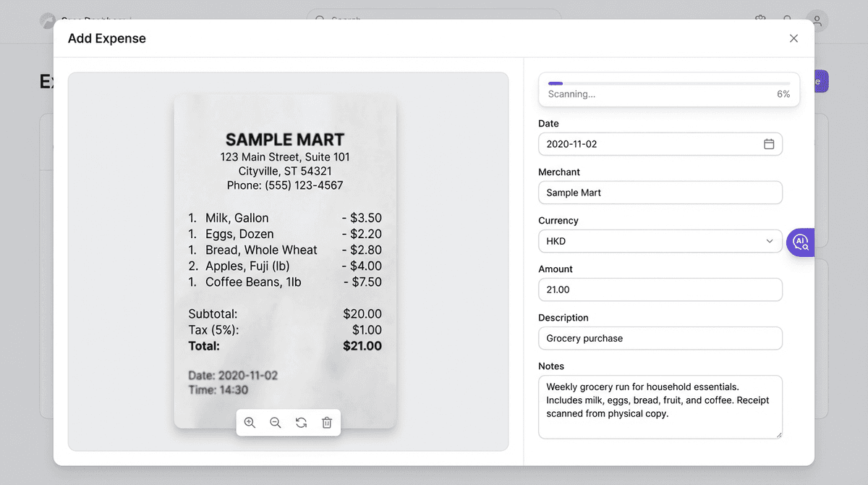Select the Amount field showing 21.00
Viewport: 868px width, 485px height.
[x=660, y=290]
